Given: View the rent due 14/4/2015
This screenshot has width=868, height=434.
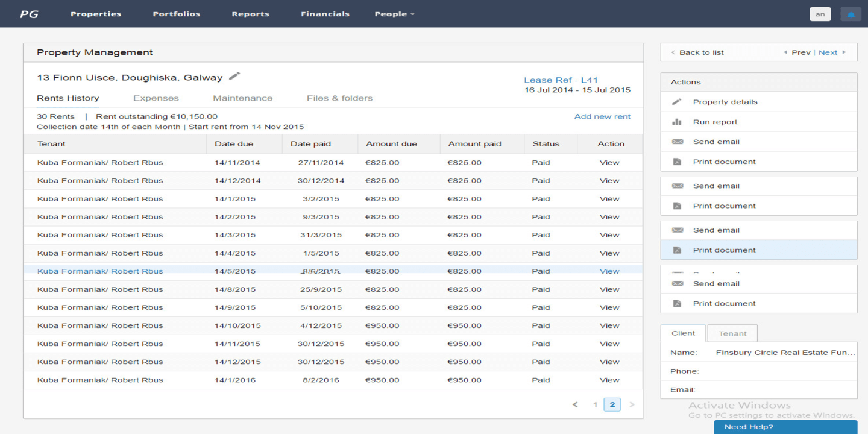Looking at the screenshot, I should point(609,253).
